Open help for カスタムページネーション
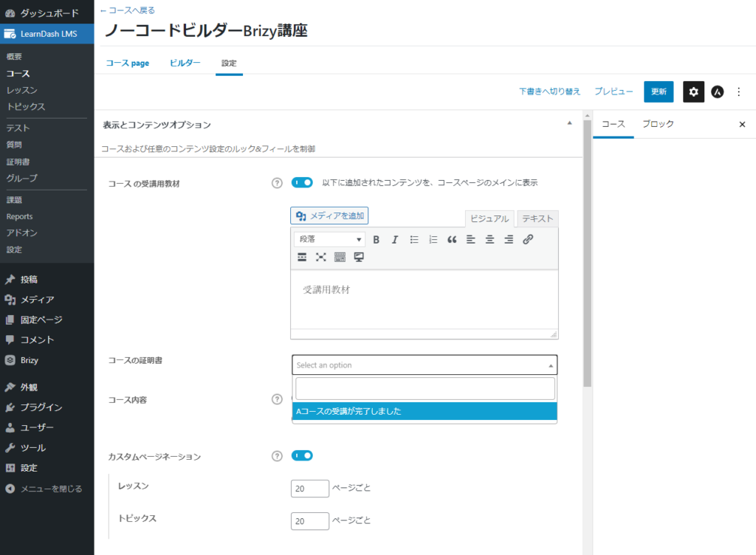This screenshot has height=555, width=756. (x=277, y=456)
